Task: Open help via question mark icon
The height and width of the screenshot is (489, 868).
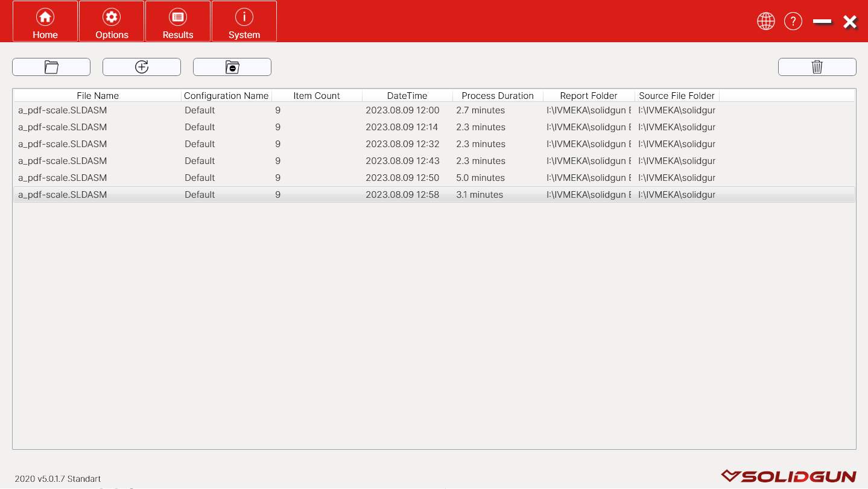Action: point(793,21)
